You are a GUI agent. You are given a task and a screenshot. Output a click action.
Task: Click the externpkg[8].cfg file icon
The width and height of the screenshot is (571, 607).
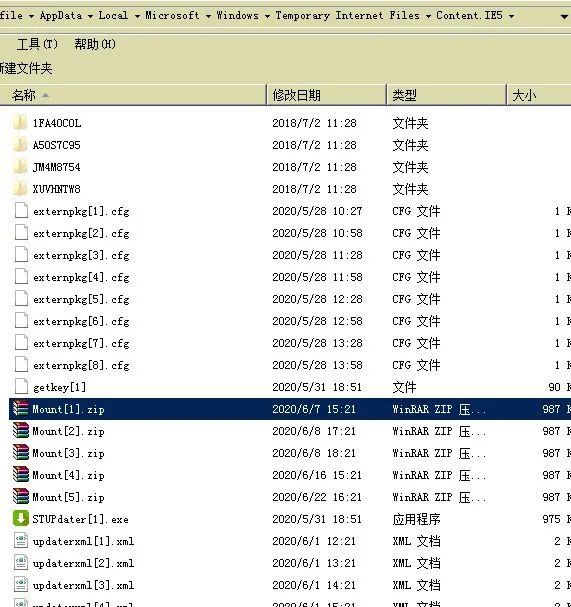[21, 365]
